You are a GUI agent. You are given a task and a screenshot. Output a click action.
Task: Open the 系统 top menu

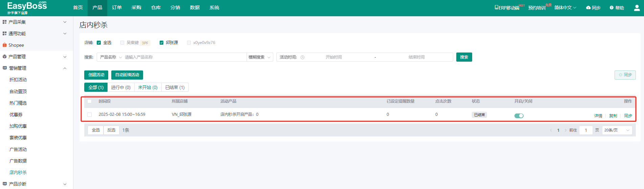coord(214,8)
